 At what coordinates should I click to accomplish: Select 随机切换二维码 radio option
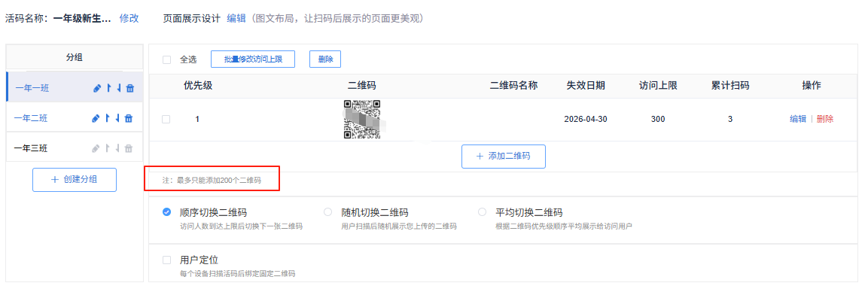327,211
